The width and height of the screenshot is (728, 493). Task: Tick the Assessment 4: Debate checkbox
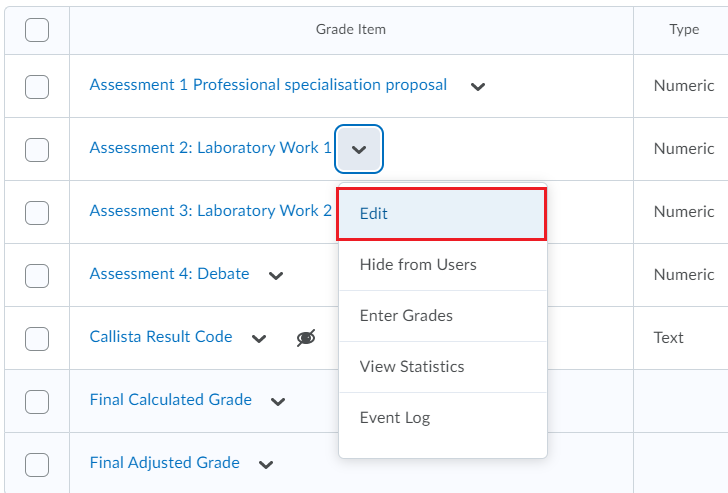(37, 276)
